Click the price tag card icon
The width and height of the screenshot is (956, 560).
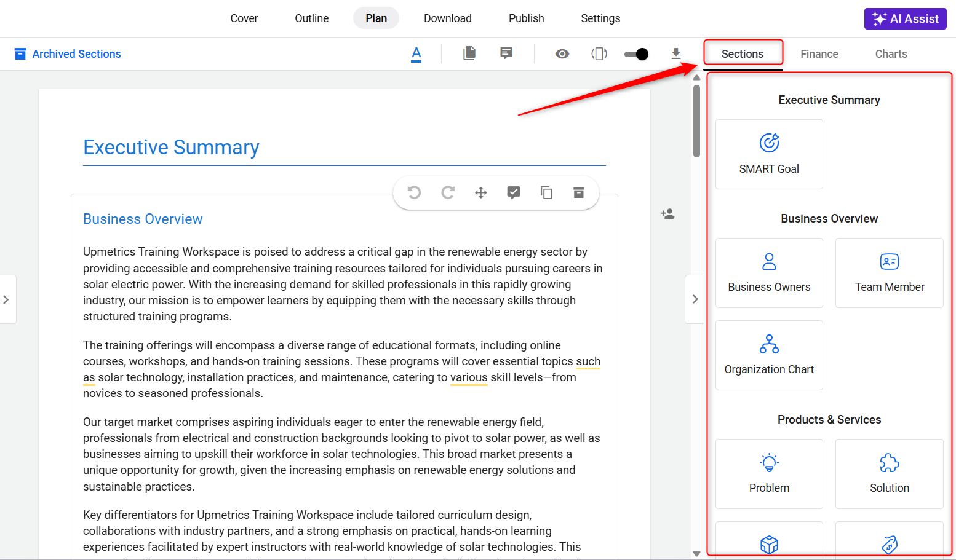890,545
